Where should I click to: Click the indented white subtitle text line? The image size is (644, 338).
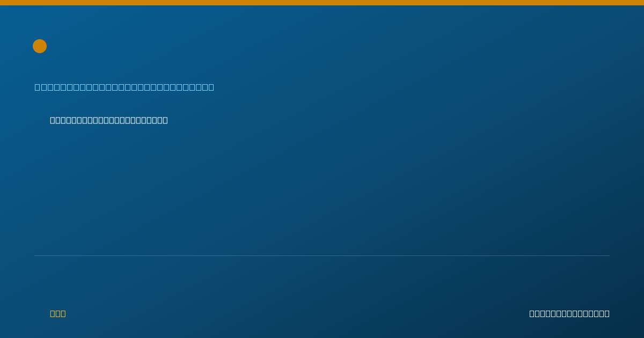tap(109, 120)
